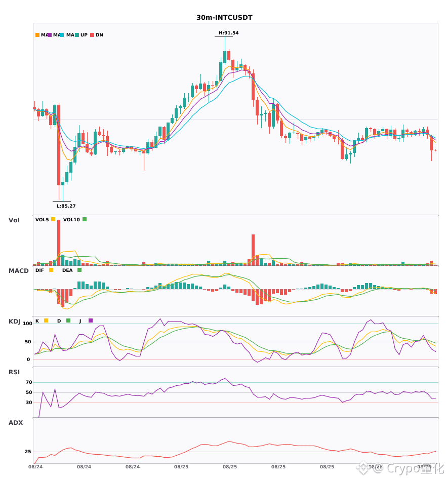
Task: Select the KDJ panel label
Action: pos(14,322)
